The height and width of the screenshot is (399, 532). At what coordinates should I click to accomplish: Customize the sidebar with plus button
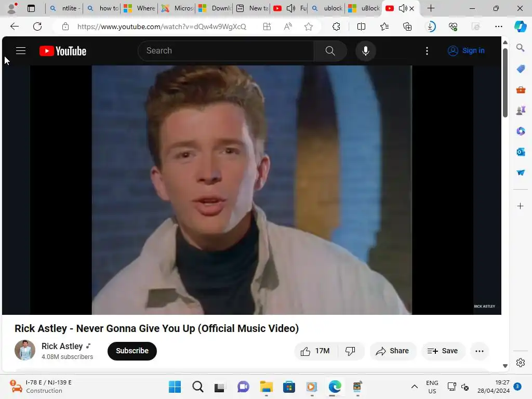click(x=521, y=206)
